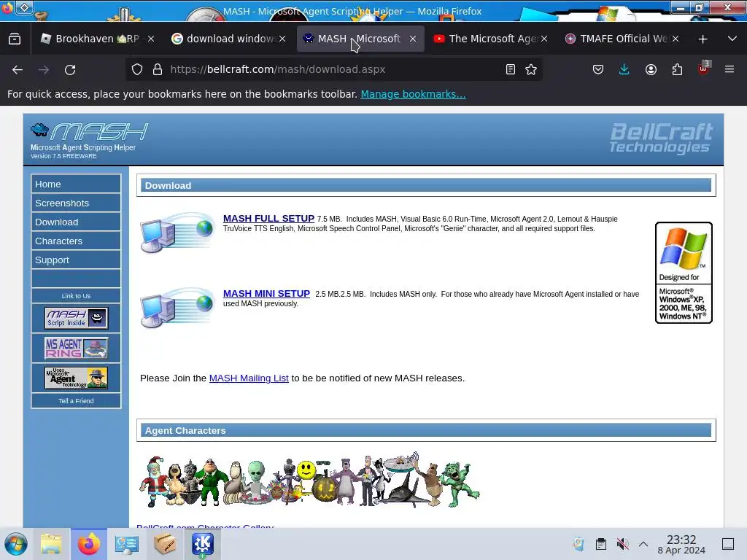
Task: Open Pocket save icon
Action: 598,69
